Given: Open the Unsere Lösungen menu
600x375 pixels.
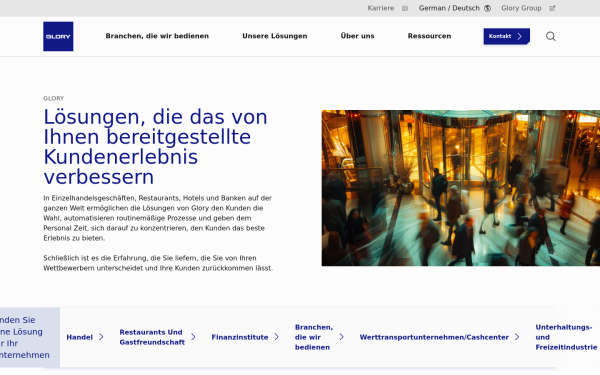Looking at the screenshot, I should point(275,36).
